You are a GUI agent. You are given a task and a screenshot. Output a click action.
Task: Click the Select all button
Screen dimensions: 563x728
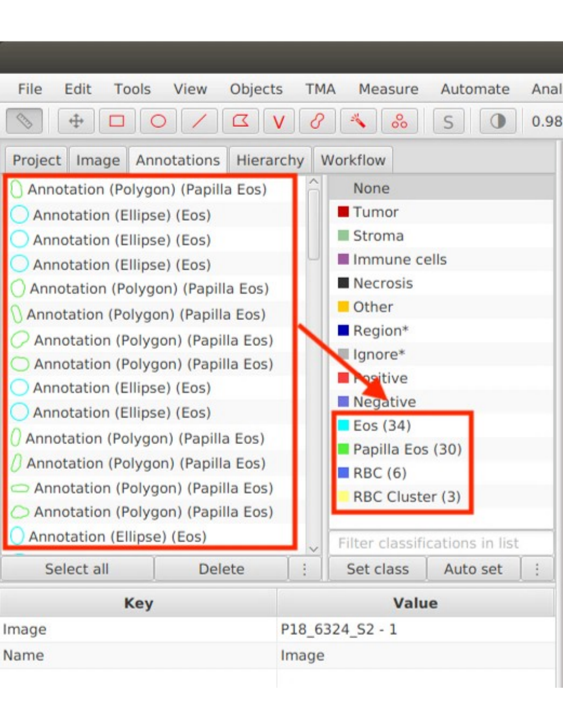pos(77,569)
